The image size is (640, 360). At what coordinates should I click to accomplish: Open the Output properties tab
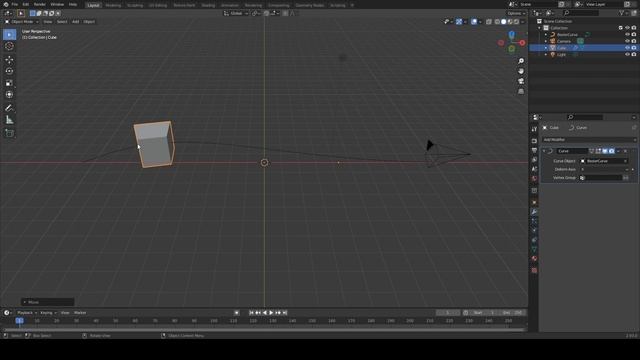[534, 151]
